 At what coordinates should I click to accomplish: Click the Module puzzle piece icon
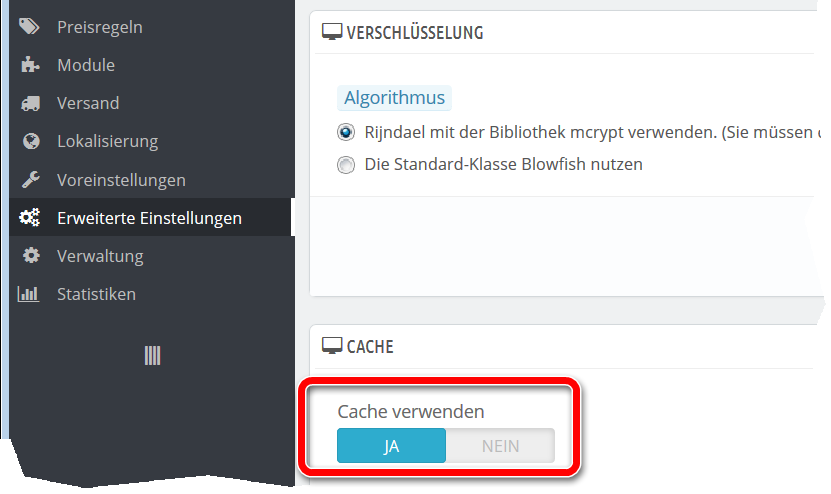(30, 65)
